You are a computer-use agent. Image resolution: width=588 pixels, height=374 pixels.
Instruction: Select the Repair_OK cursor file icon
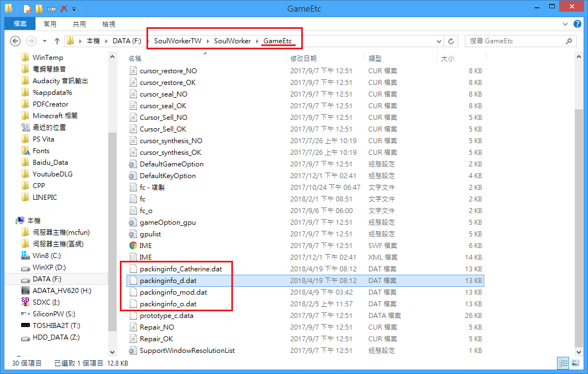[133, 338]
